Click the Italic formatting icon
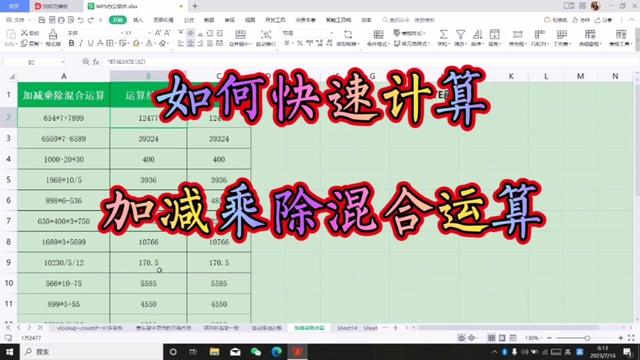Viewport: 640px width, 360px height. click(81, 43)
